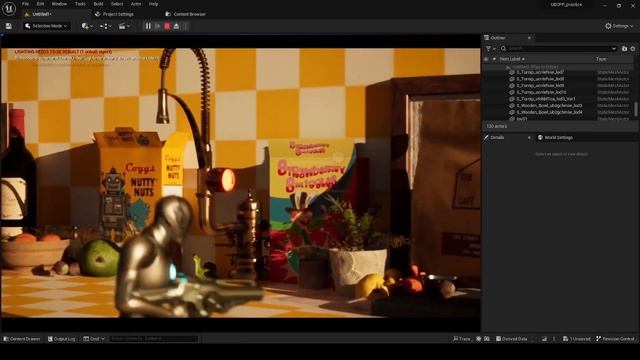Open the Tools menu

click(80, 4)
